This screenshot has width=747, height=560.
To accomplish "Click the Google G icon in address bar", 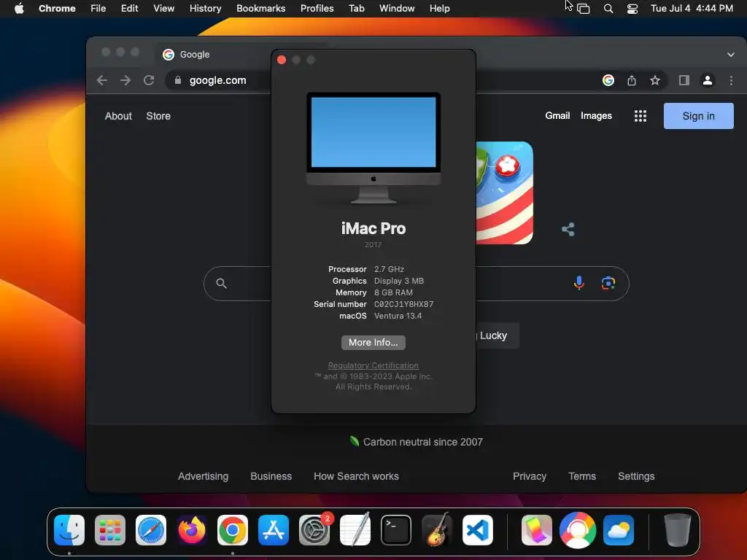I will click(608, 80).
